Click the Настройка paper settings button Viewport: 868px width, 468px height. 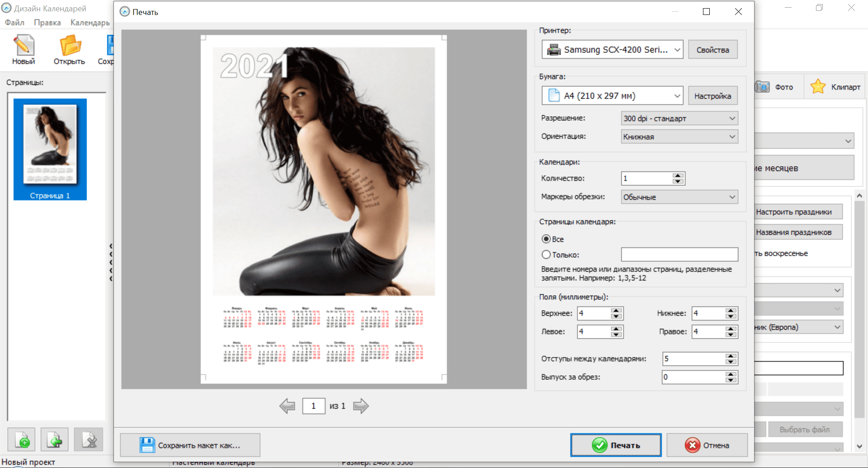(712, 96)
